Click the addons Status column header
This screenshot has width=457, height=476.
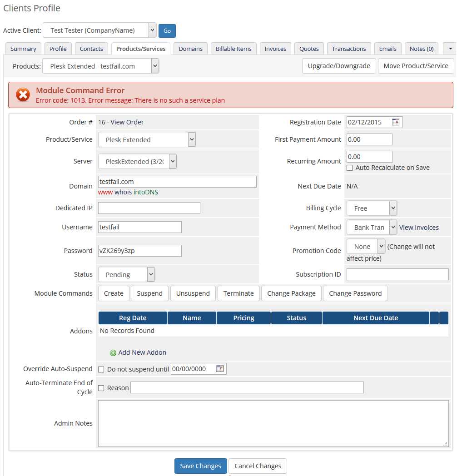pos(296,318)
